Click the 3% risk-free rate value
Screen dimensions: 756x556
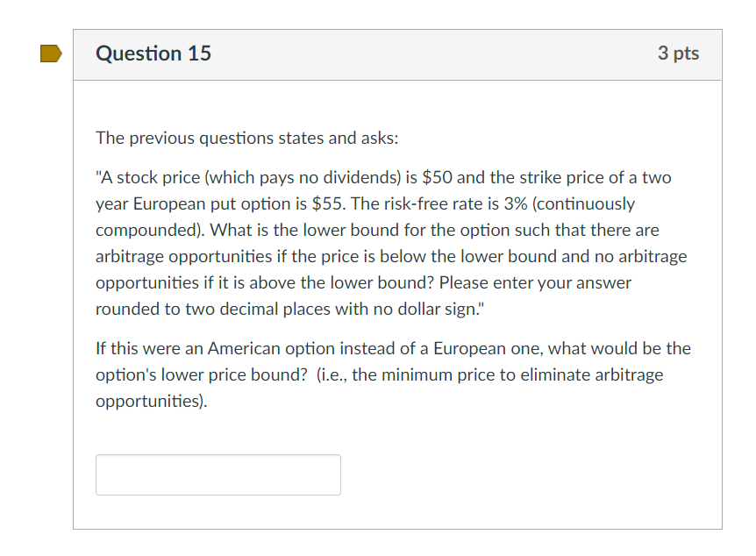pos(514,204)
